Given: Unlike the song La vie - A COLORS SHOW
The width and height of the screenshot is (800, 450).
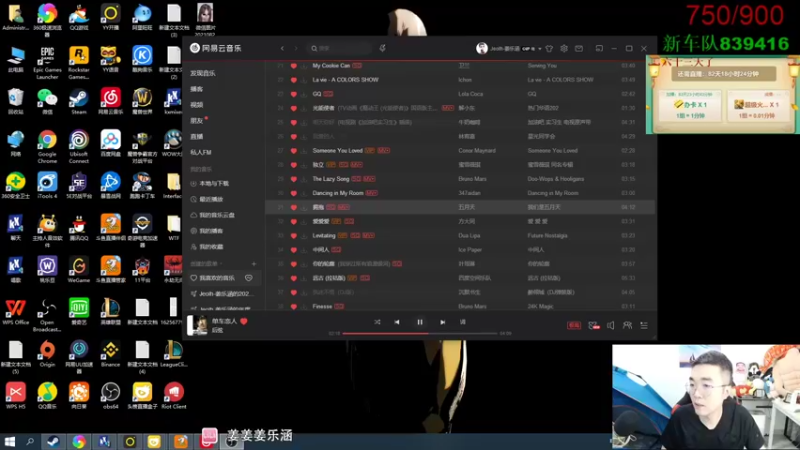Looking at the screenshot, I should pyautogui.click(x=293, y=80).
